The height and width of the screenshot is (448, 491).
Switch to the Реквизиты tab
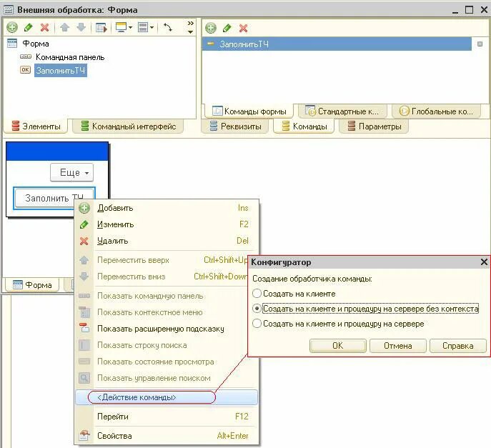pyautogui.click(x=235, y=126)
